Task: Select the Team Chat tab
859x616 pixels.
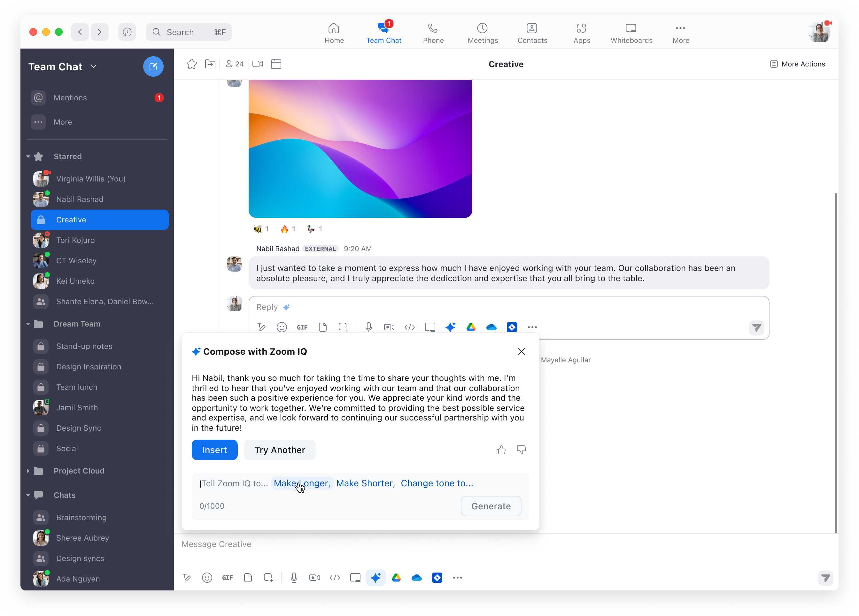Action: [x=383, y=32]
